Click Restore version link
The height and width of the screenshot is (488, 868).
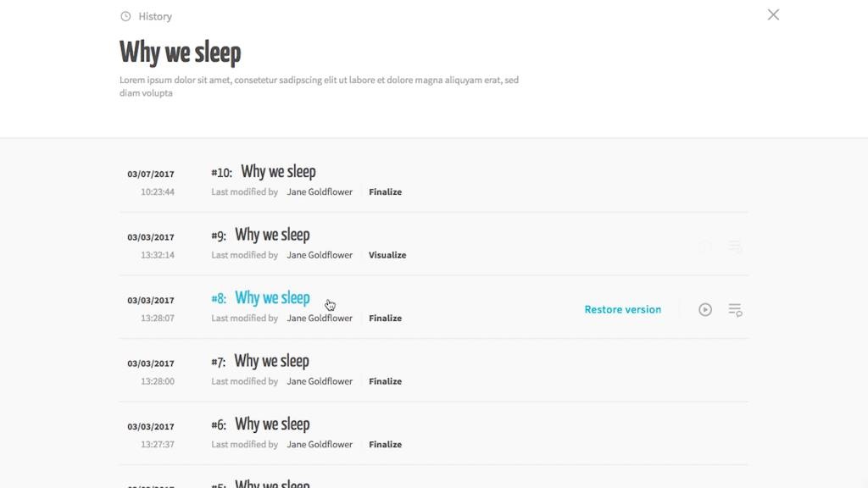pos(622,310)
